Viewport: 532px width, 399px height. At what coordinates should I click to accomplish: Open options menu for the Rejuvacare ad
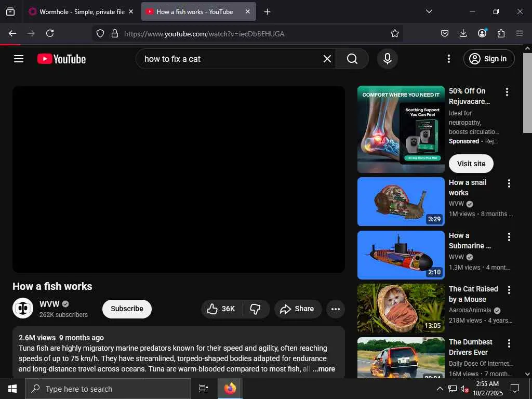pyautogui.click(x=507, y=92)
